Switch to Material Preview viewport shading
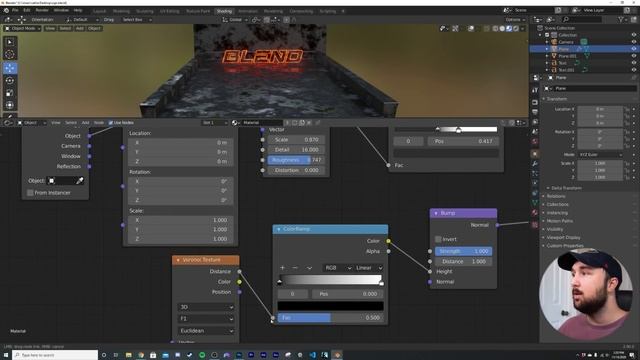The height and width of the screenshot is (360, 640). (509, 29)
